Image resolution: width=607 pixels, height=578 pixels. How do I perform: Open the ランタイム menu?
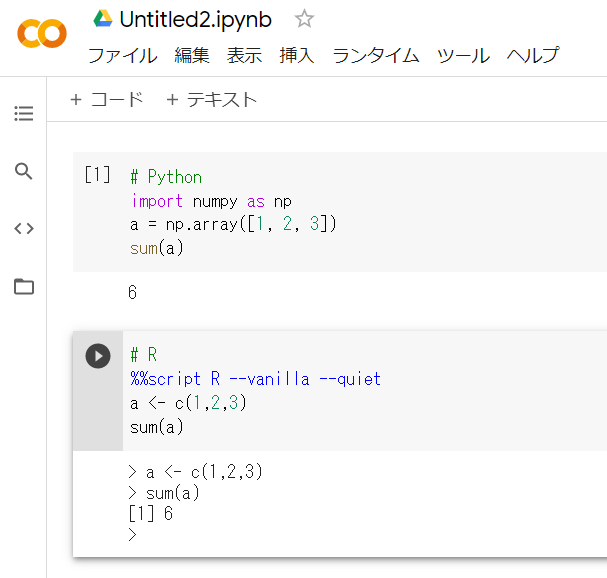(x=375, y=56)
